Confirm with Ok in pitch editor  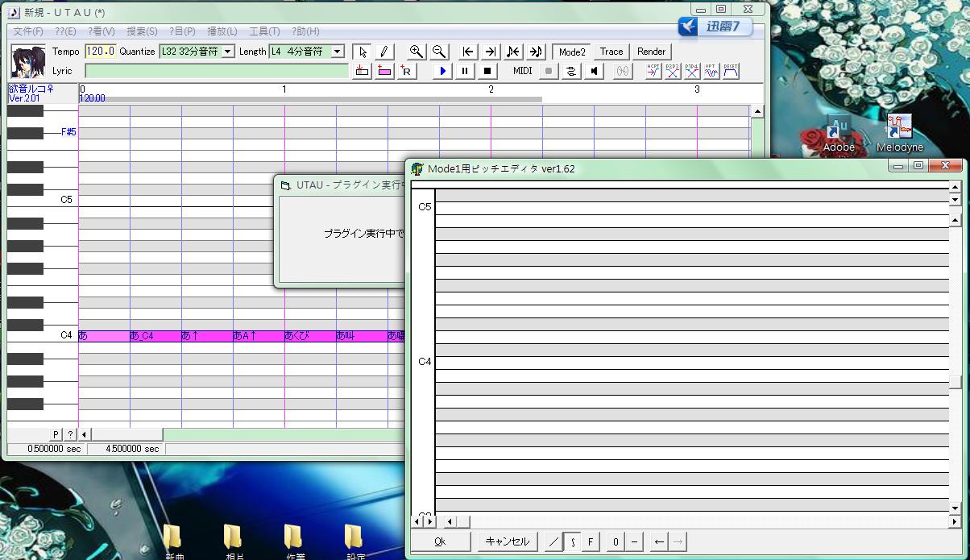(x=440, y=541)
